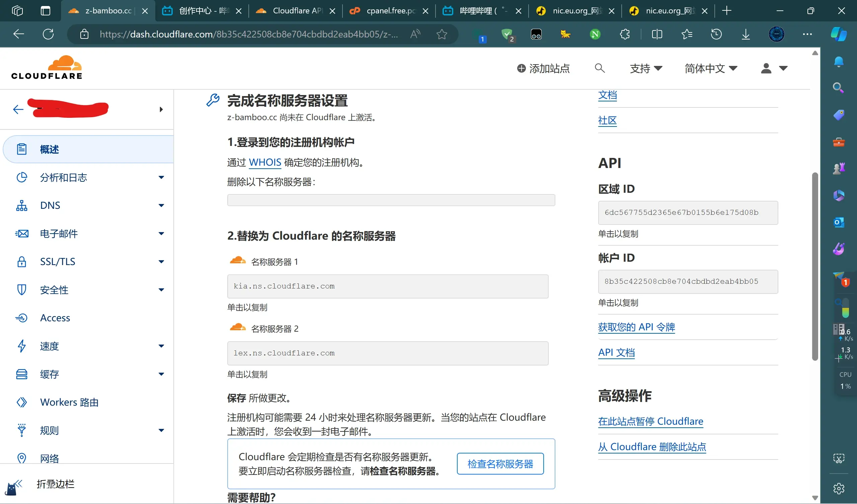Click the 安全性 shield icon
This screenshot has height=504, width=857.
pyautogui.click(x=22, y=290)
